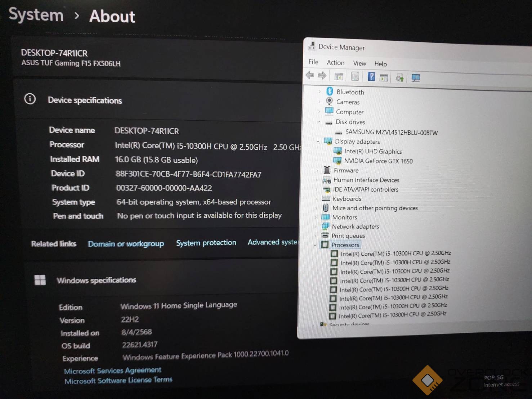
Task: Click the Device ID value 88F301CE-70CB-4F77-B6F4-CD1FA7742FA7
Action: point(188,174)
